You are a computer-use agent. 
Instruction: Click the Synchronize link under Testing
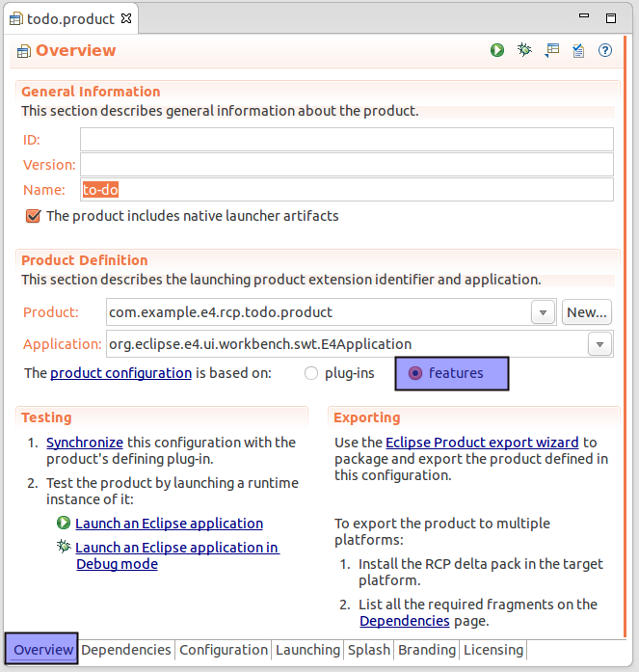coord(85,443)
